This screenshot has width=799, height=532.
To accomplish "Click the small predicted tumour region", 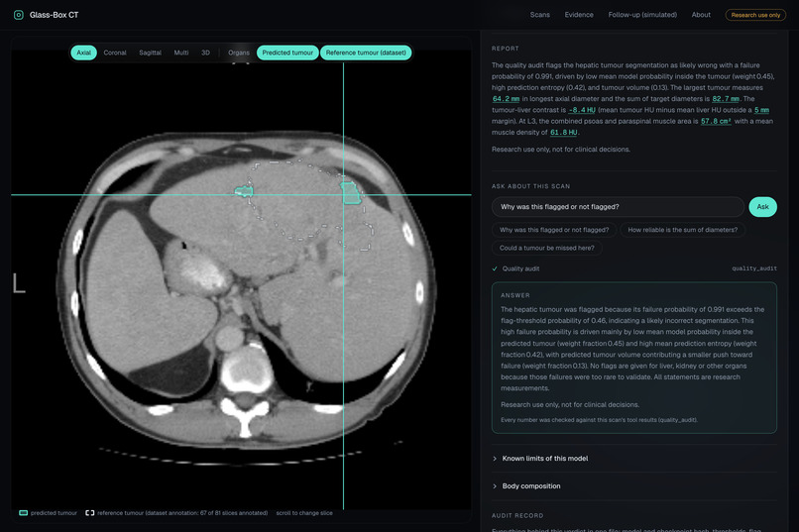I will [x=244, y=191].
